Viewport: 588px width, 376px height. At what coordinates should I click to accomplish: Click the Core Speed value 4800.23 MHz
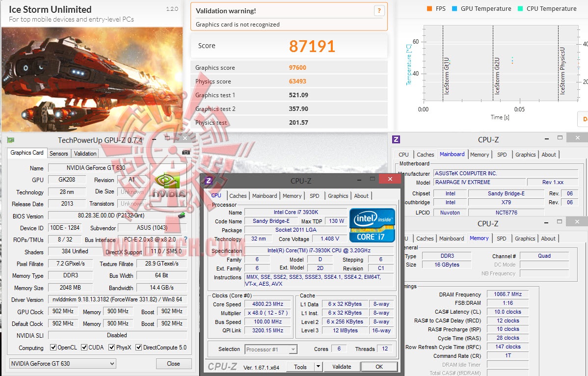click(x=268, y=304)
